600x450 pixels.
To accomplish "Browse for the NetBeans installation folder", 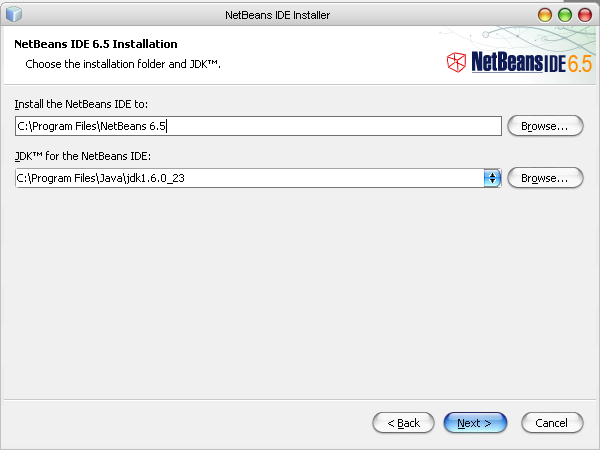I will (x=545, y=126).
